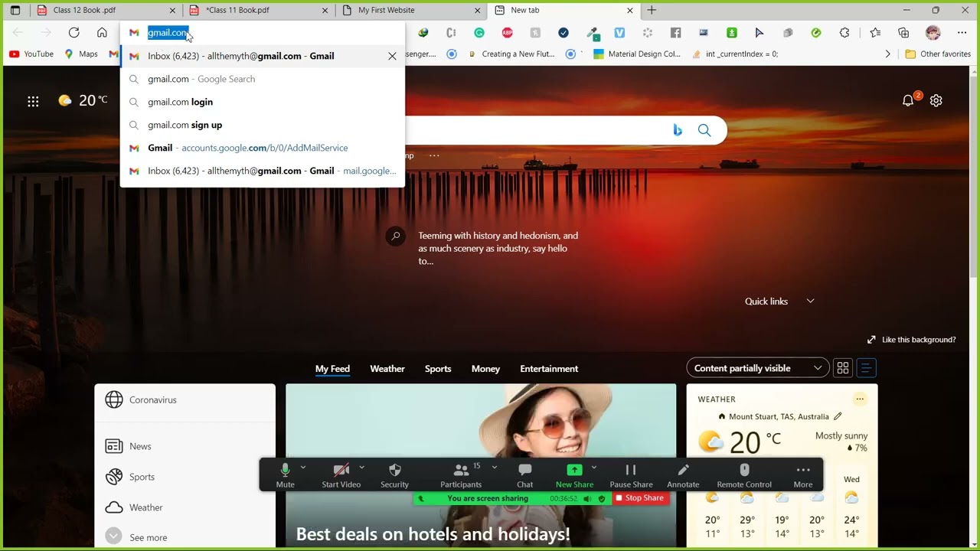This screenshot has width=980, height=551.
Task: Expand microphone audio options arrow
Action: [303, 468]
